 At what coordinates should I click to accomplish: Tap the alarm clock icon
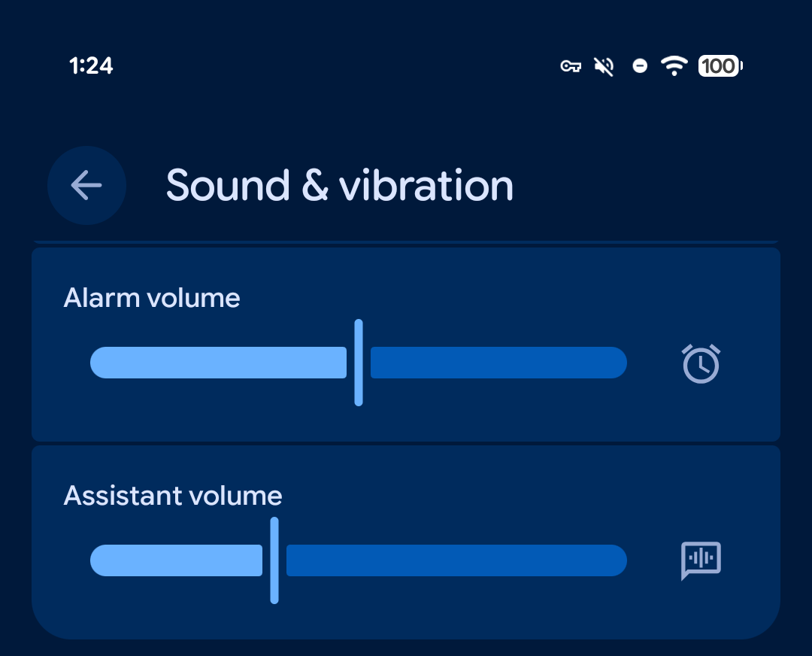point(701,363)
